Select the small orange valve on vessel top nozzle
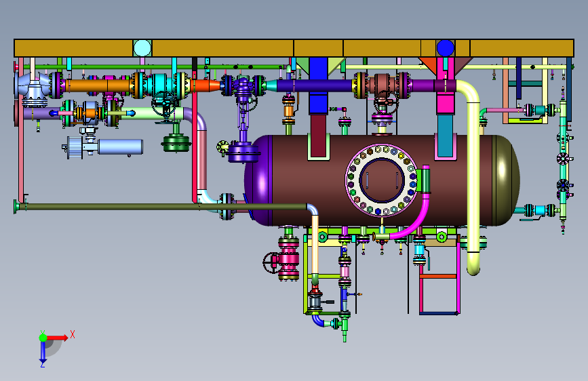Viewport: 588px width, 381px height. [x=288, y=111]
